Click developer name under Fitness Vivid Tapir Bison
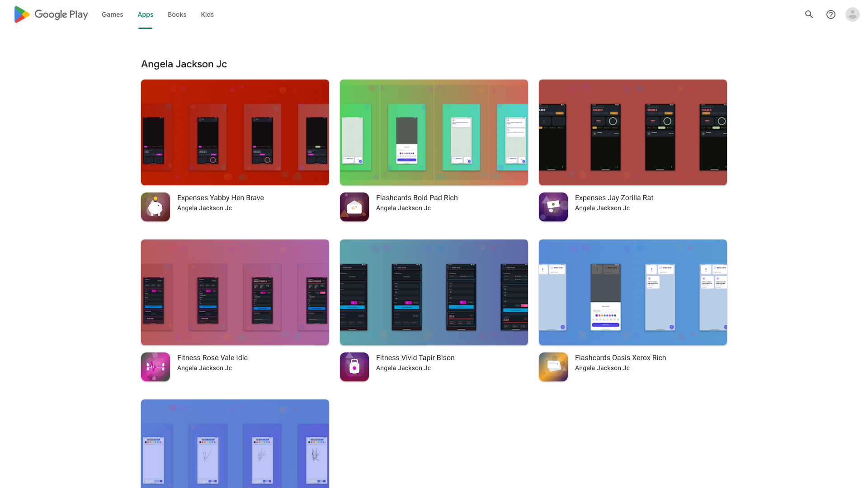Screen dimensions: 868x488 (403, 368)
